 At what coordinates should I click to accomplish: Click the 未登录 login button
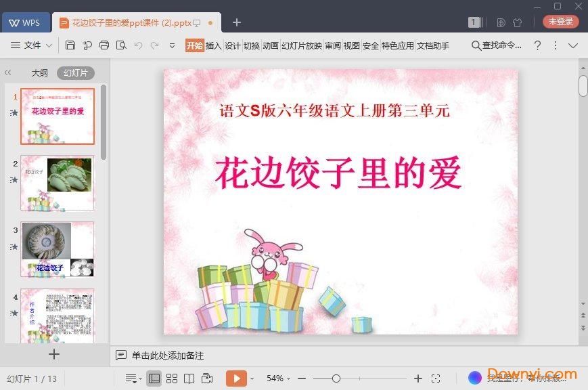[561, 21]
